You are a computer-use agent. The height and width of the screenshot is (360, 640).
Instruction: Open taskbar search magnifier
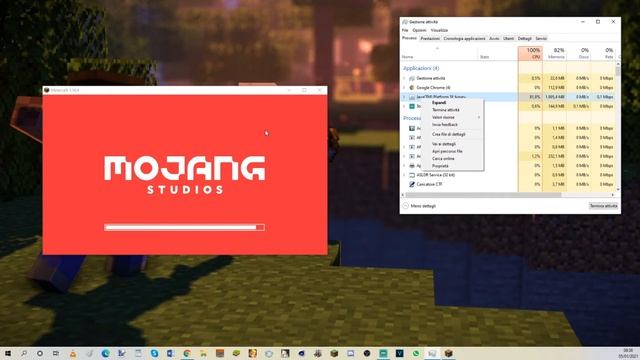[x=24, y=353]
